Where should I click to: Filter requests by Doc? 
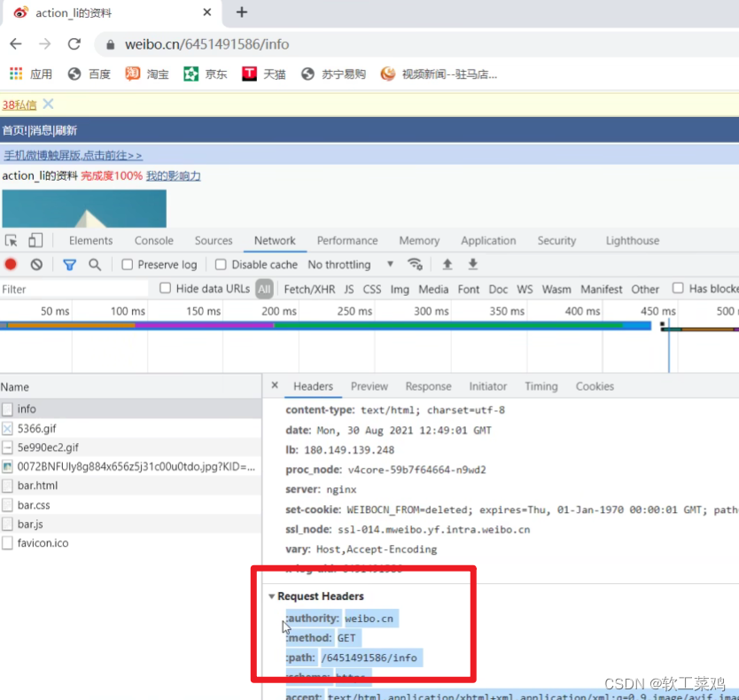point(498,289)
